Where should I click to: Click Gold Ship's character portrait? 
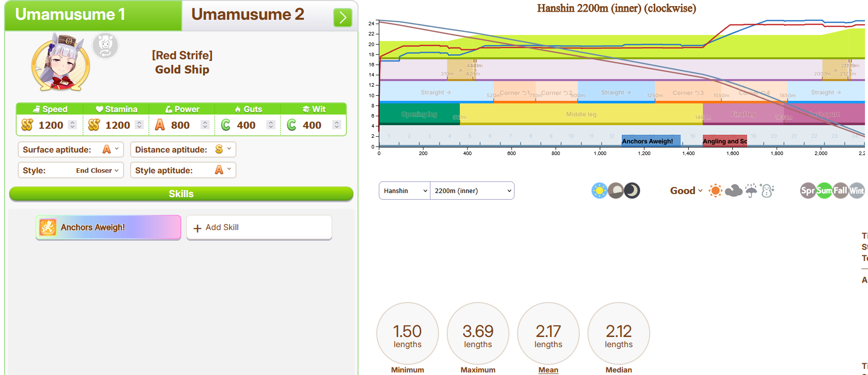[x=61, y=62]
